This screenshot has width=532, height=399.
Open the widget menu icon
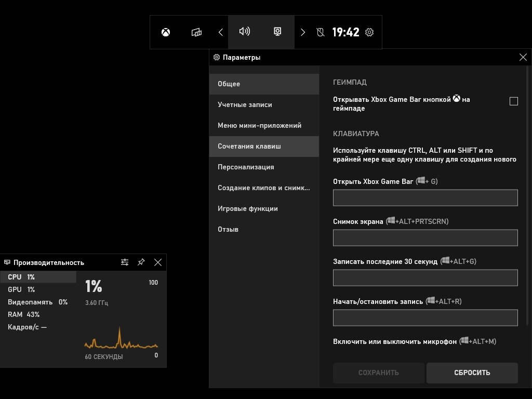tap(196, 32)
